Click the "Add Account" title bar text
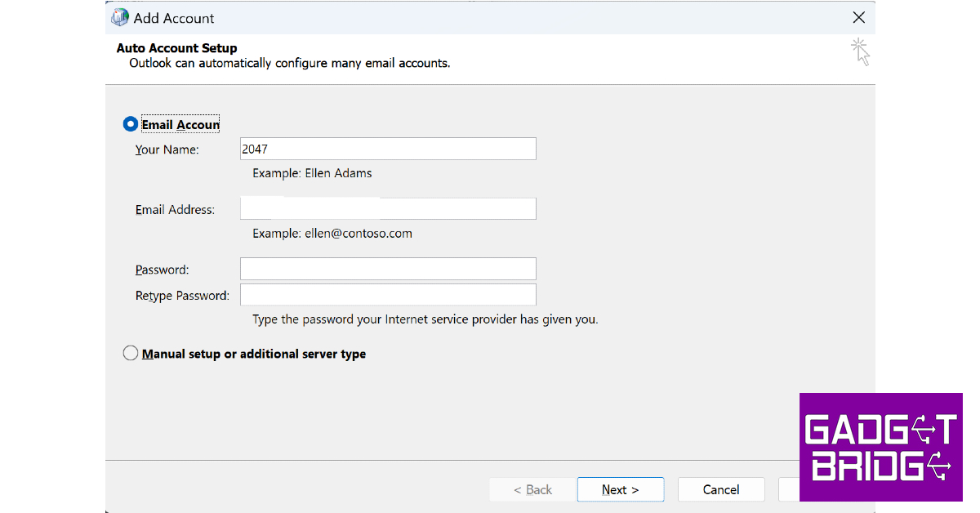This screenshot has height=513, width=980. click(174, 18)
